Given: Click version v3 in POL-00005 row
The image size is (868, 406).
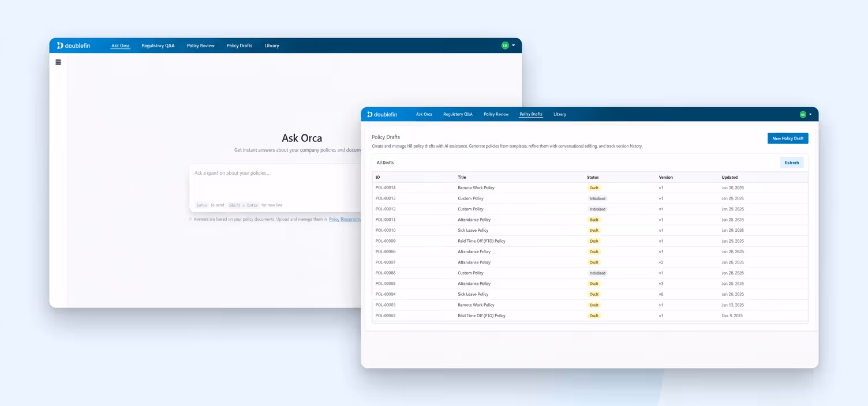Looking at the screenshot, I should 661,284.
